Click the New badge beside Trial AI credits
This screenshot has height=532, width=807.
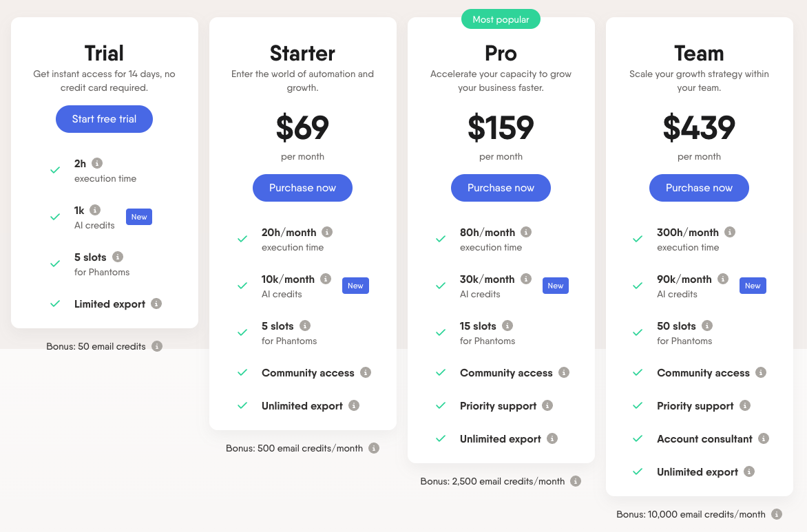139,217
